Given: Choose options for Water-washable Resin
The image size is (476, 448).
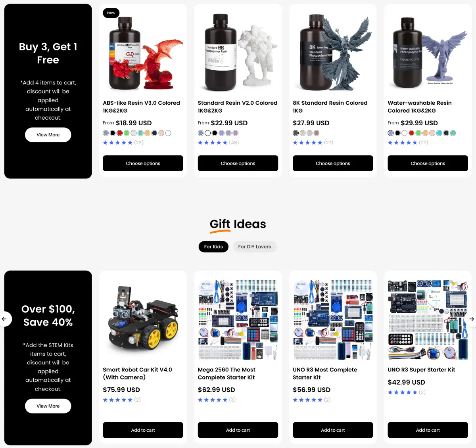Looking at the screenshot, I should pyautogui.click(x=428, y=163).
